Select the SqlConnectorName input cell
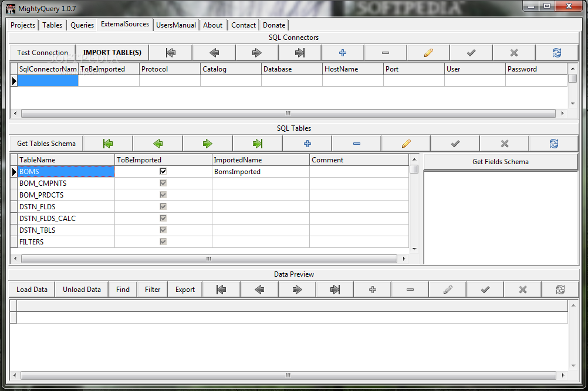 [48, 81]
